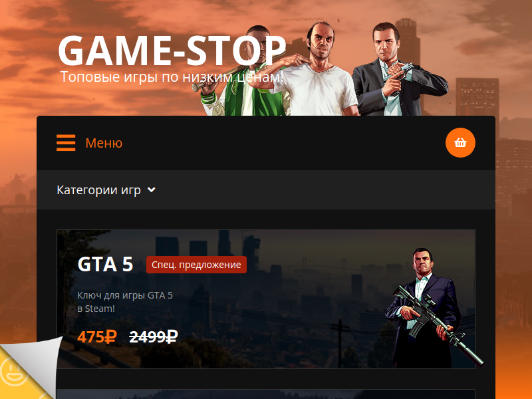Click the Ключ для игры GTA 5 description
This screenshot has height=399, width=532.
[125, 302]
